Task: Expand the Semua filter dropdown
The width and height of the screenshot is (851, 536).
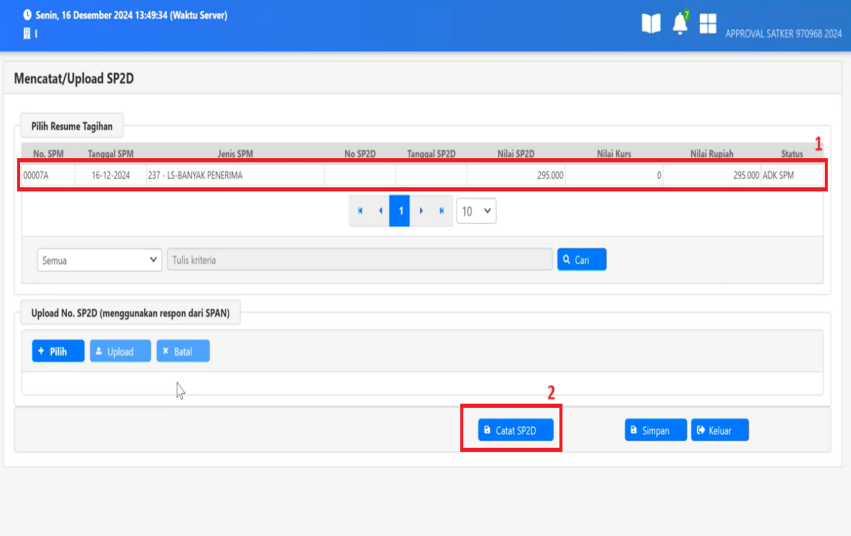Action: (99, 260)
